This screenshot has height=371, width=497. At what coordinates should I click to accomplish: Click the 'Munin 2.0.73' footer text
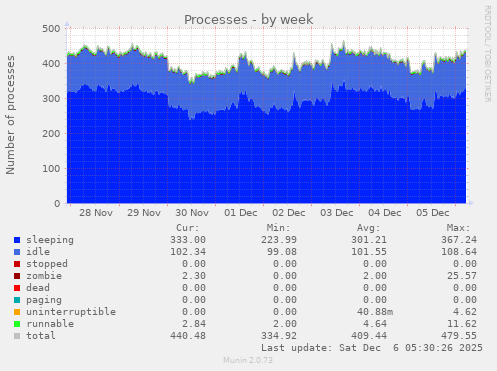[248, 360]
